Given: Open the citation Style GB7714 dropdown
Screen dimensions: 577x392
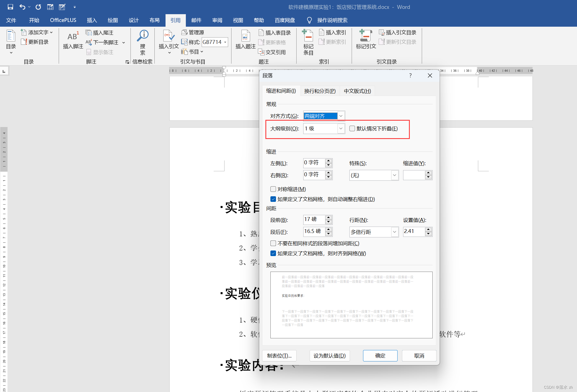Looking at the screenshot, I should [x=225, y=42].
